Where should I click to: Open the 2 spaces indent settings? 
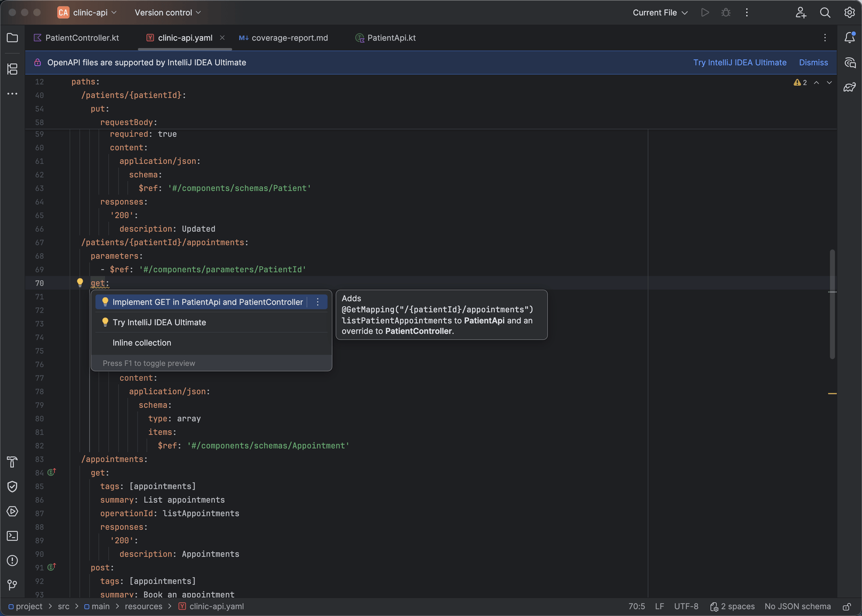732,607
